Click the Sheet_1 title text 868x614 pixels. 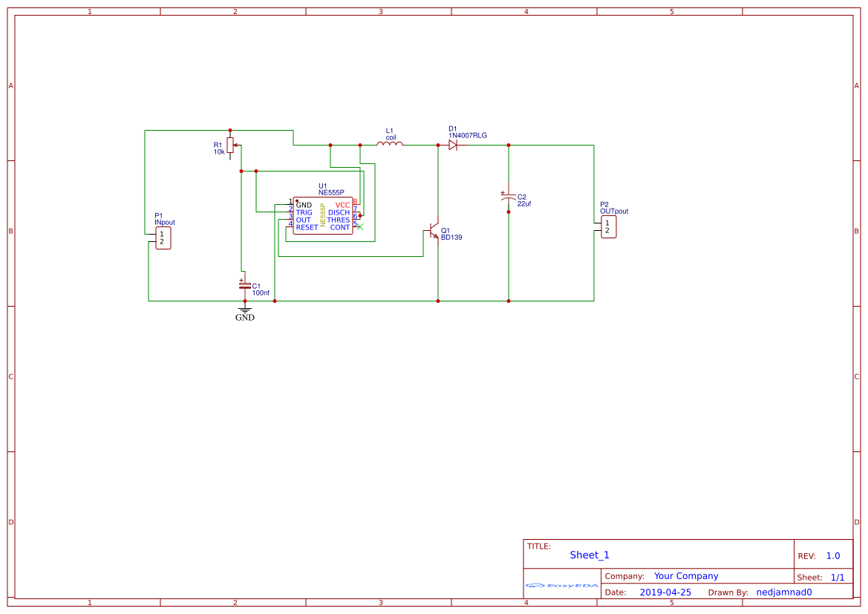[x=589, y=555]
